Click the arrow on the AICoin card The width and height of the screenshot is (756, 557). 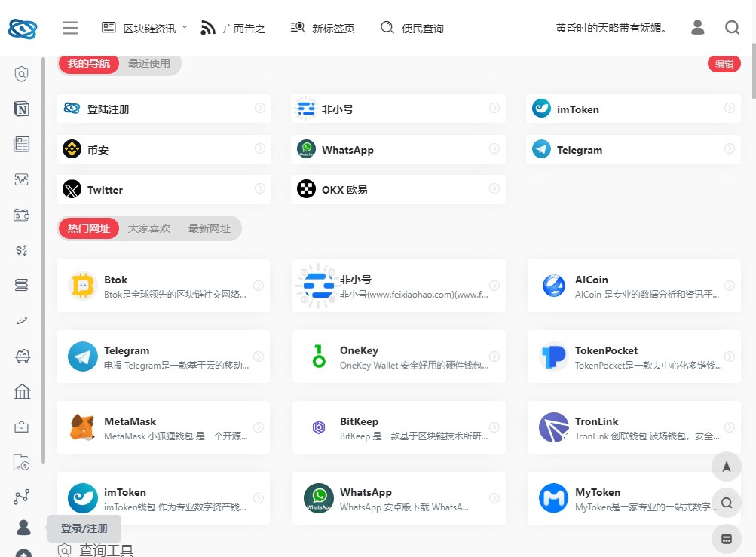click(x=730, y=286)
